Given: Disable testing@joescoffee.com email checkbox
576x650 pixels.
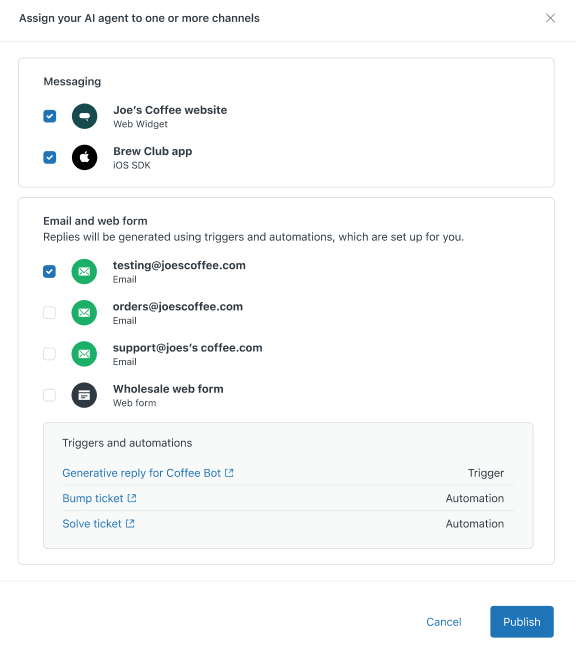Looking at the screenshot, I should (x=49, y=272).
